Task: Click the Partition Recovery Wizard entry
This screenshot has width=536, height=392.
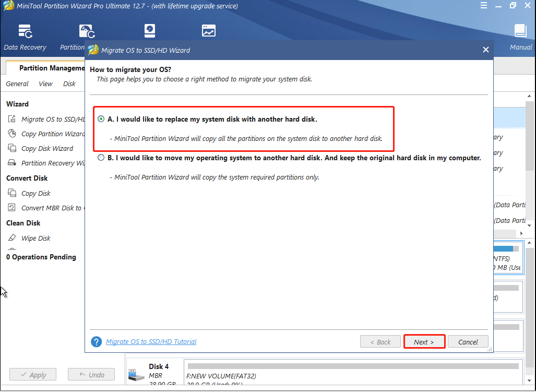Action: point(53,163)
